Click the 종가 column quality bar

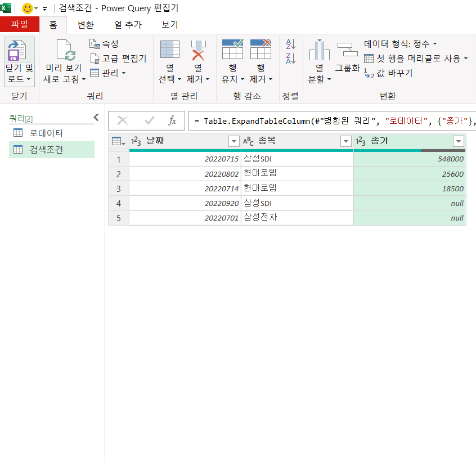point(410,150)
